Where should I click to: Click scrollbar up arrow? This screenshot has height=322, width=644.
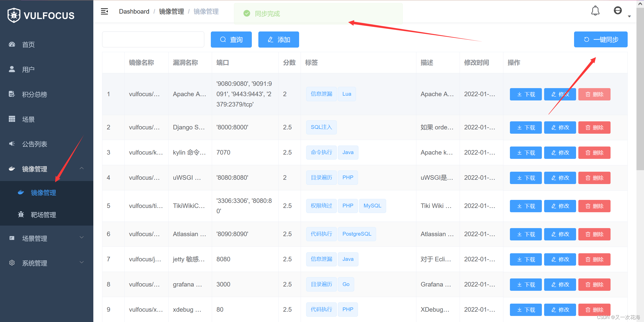tap(640, 4)
